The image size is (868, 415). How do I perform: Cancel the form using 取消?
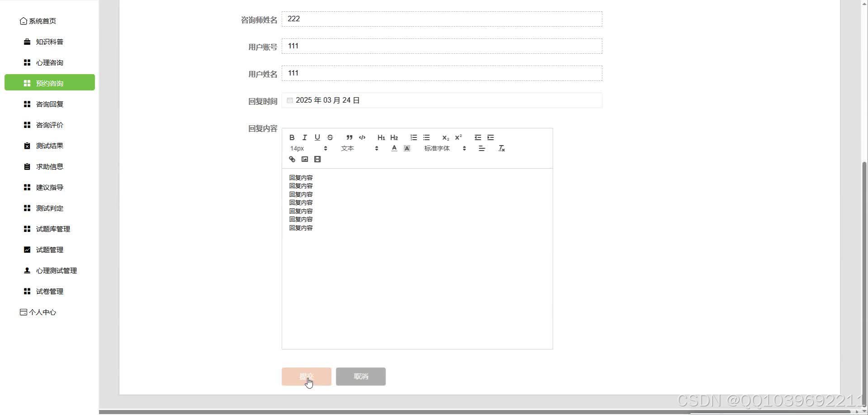pos(360,376)
